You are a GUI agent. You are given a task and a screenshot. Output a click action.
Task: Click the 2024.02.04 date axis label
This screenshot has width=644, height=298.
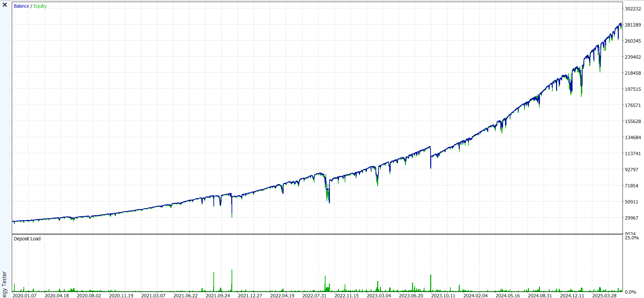(476, 295)
